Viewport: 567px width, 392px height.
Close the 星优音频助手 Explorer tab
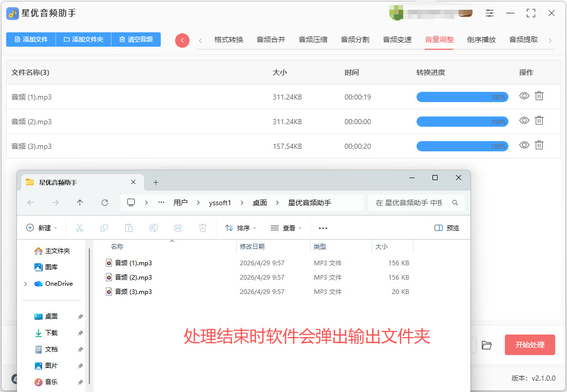click(x=133, y=182)
